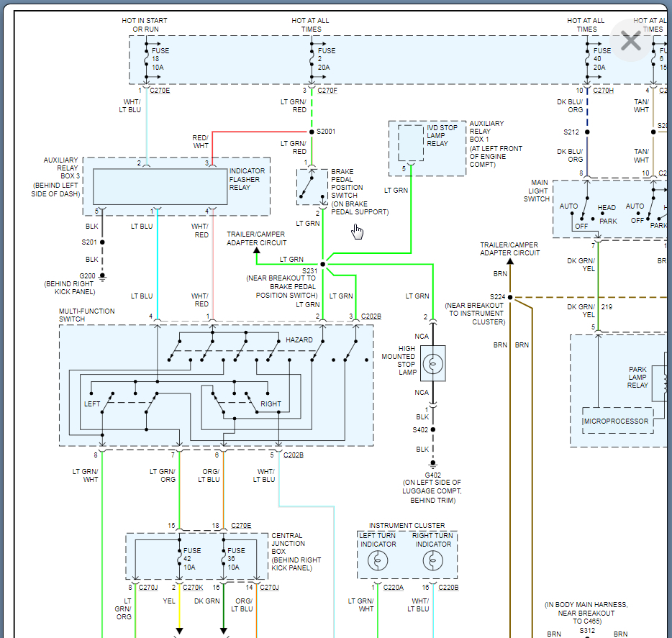Click the Fuse 2 20A symbol
Viewport: 672px width, 638px height.
tap(312, 60)
